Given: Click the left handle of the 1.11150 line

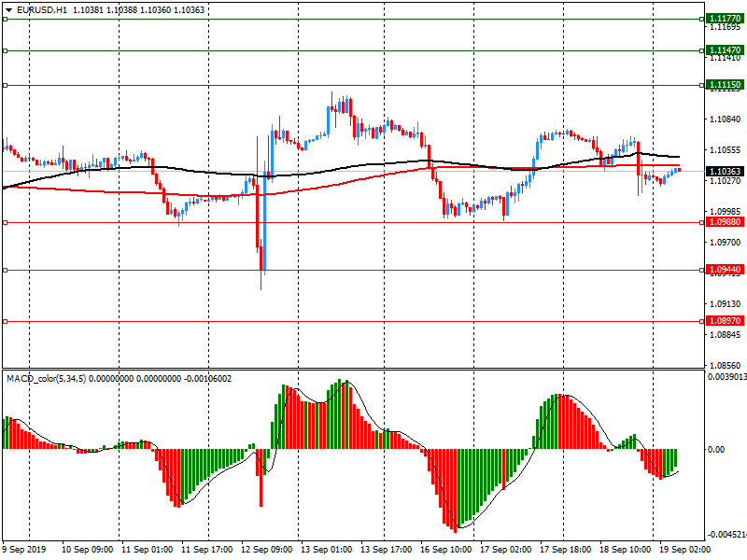Looking at the screenshot, I should point(6,85).
